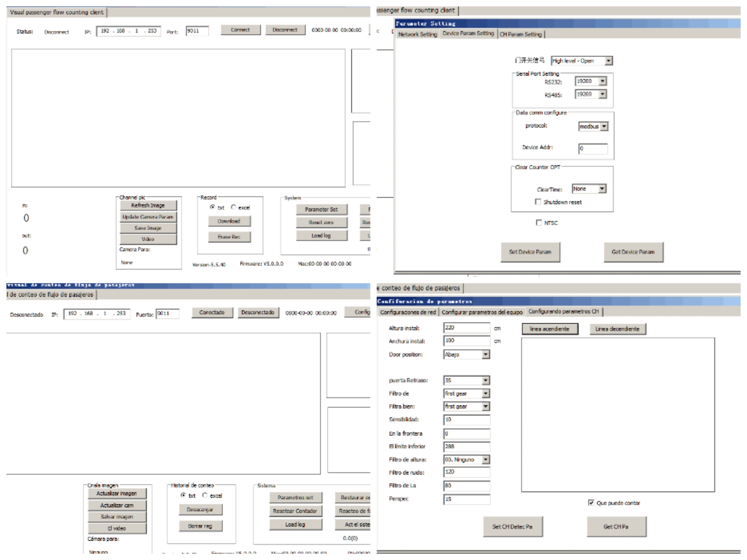747x560 pixels.
Task: Click Anchura instal input field
Action: pos(467,341)
